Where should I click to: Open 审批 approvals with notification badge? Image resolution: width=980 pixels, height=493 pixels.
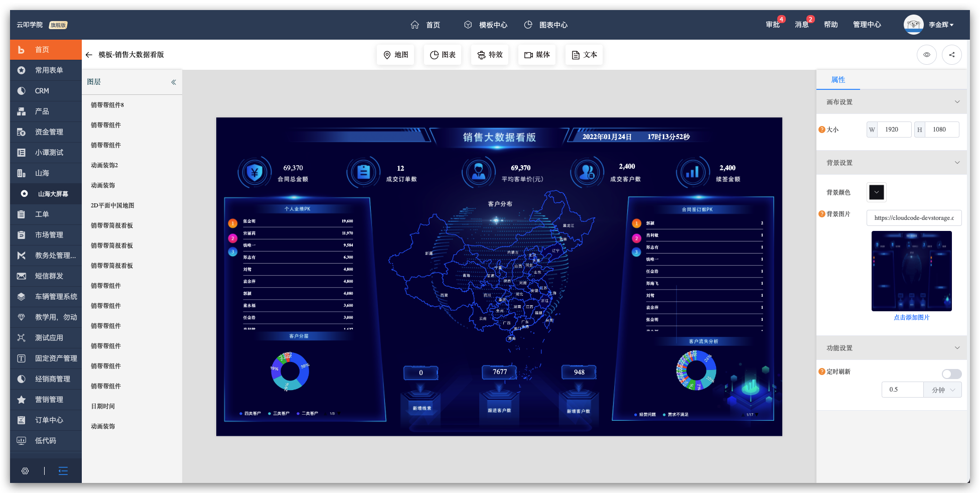772,25
